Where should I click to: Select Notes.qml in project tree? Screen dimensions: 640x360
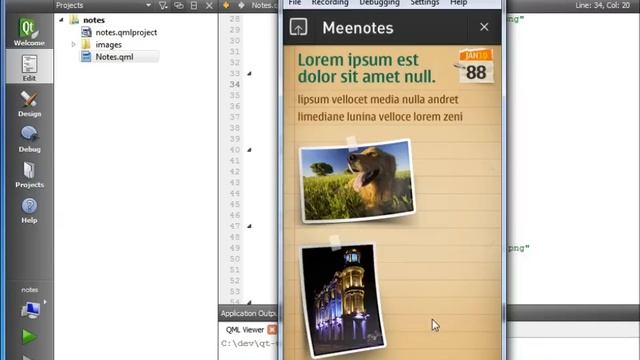pos(114,57)
